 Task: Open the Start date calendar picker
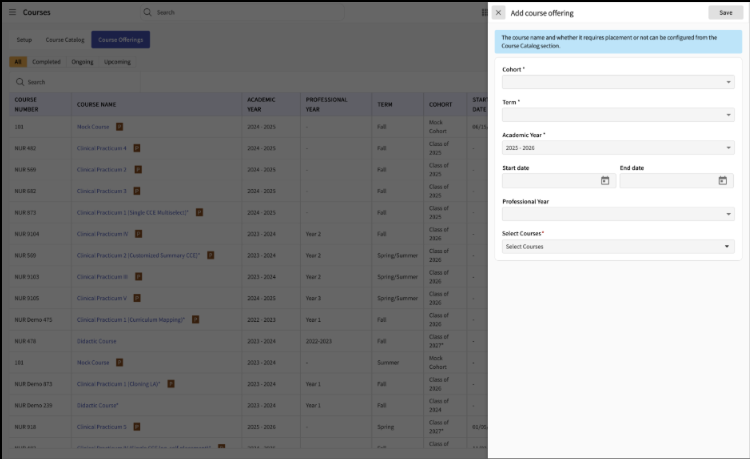[605, 180]
